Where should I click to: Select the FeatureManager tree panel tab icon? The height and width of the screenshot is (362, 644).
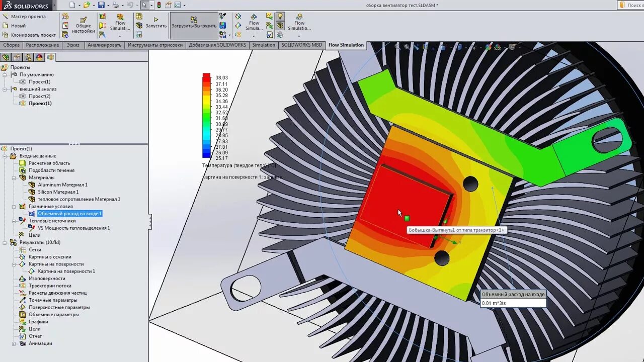click(x=6, y=57)
